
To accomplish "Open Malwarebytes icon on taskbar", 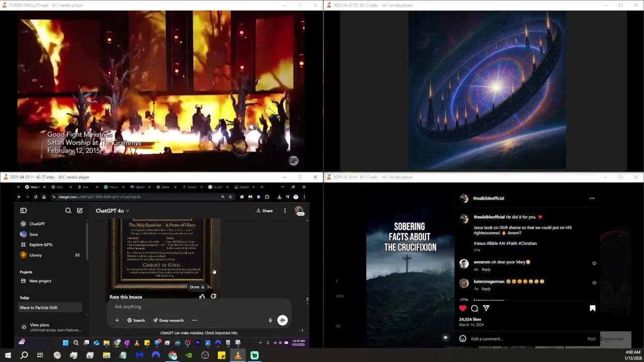I will 139,355.
